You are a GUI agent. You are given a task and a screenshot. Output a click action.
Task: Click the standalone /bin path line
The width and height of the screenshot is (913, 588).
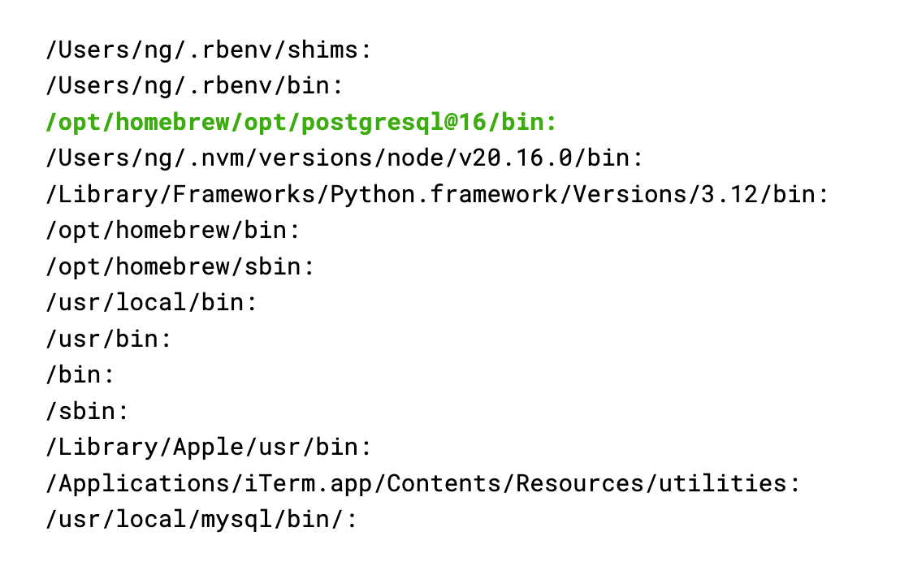pos(80,375)
